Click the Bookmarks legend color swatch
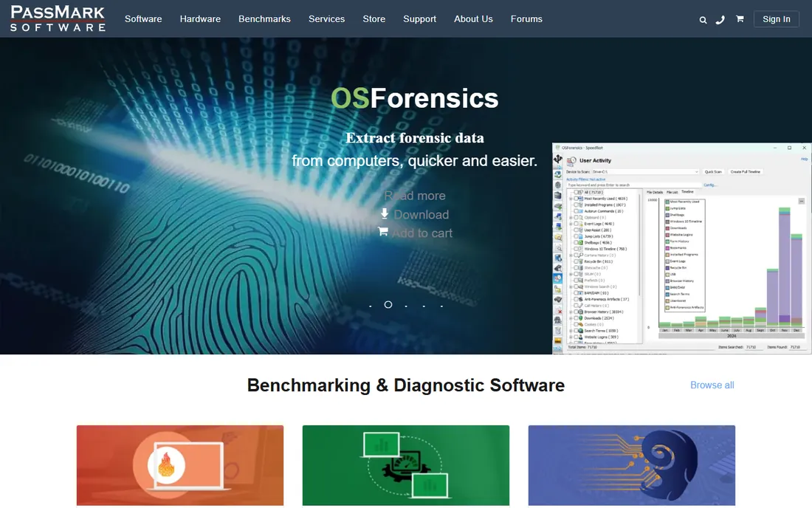812x508 pixels. tap(667, 248)
